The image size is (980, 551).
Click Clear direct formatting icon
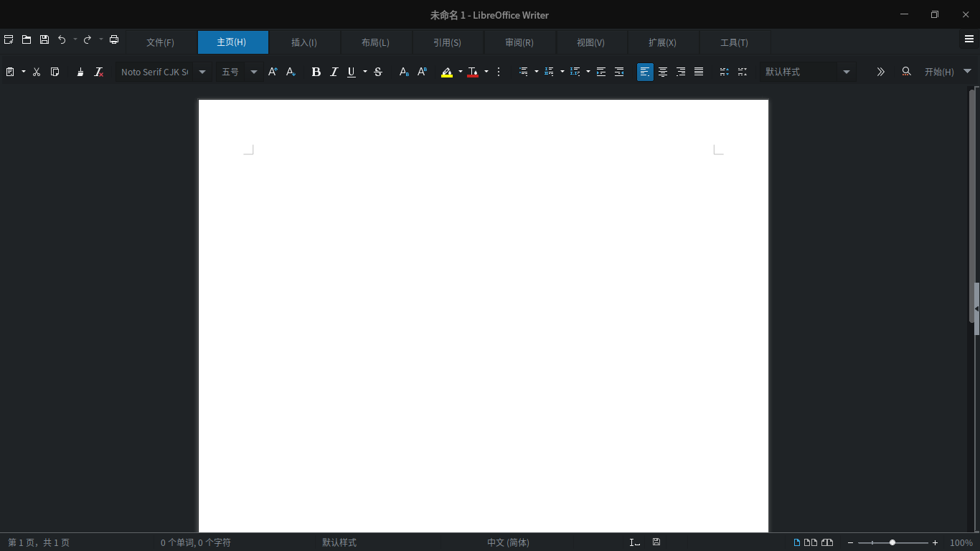[x=99, y=72]
